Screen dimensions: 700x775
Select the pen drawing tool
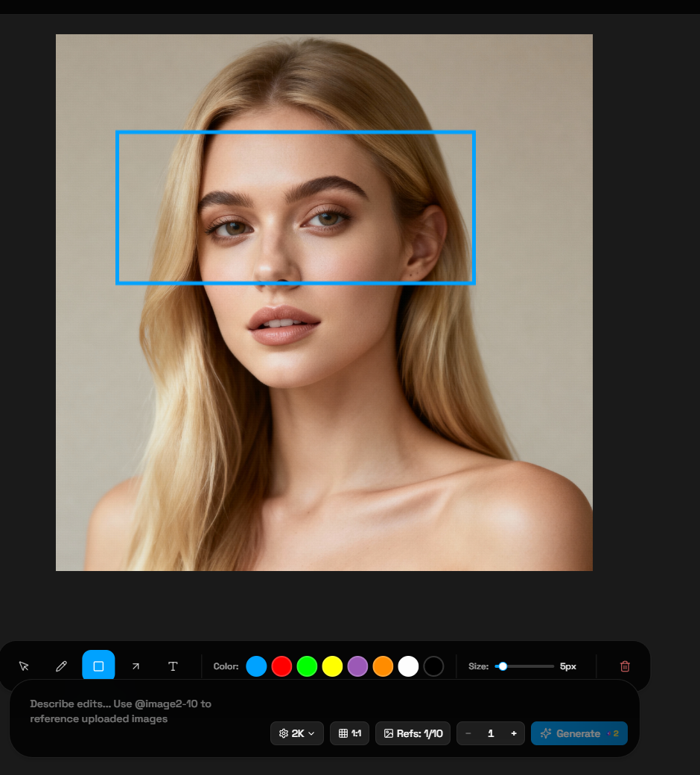pos(61,666)
